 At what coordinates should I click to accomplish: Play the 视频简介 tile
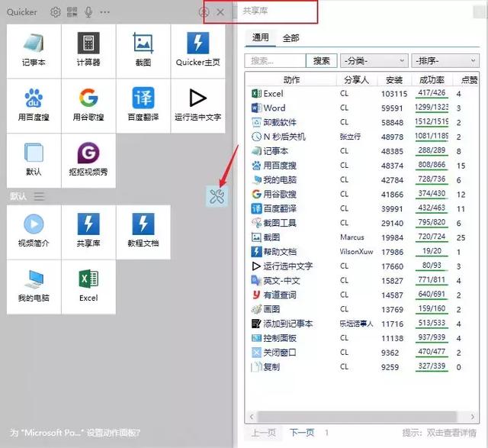pyautogui.click(x=34, y=232)
